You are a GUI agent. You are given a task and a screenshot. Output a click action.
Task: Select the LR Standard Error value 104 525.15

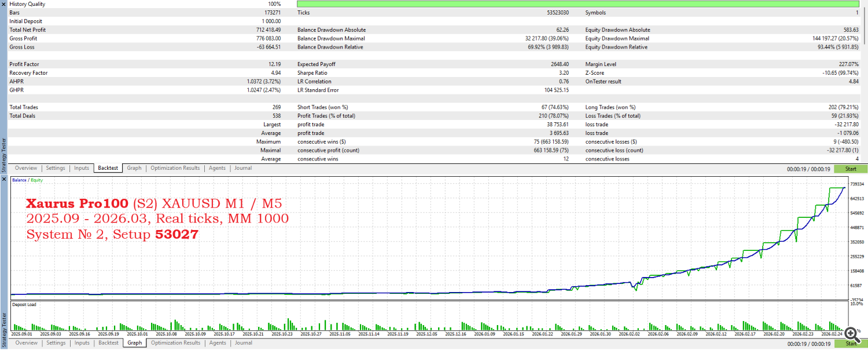coord(556,90)
